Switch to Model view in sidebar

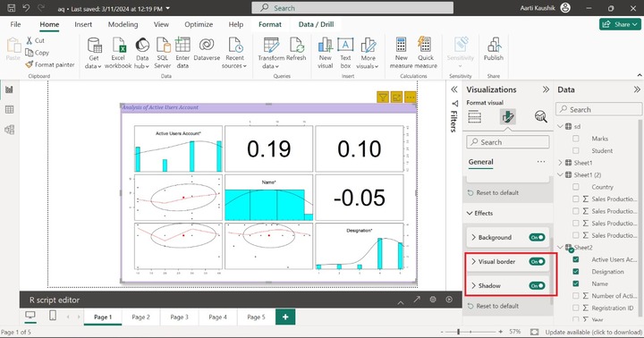coord(9,130)
